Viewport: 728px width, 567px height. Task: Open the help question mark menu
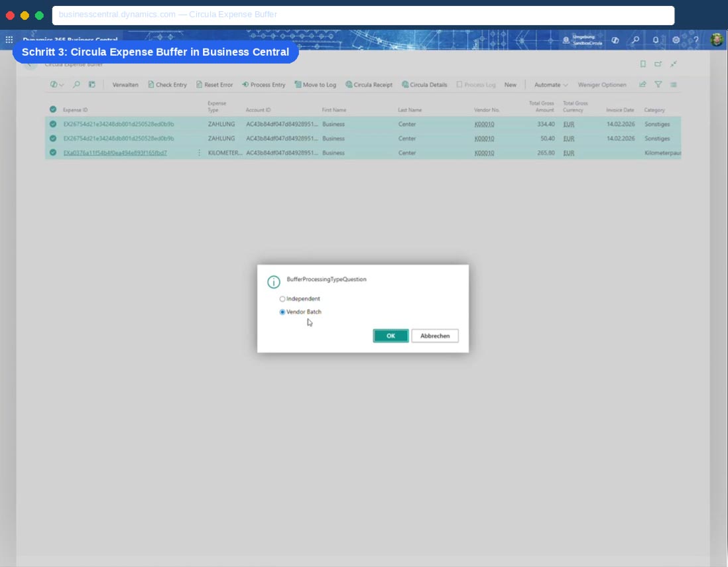[696, 40]
